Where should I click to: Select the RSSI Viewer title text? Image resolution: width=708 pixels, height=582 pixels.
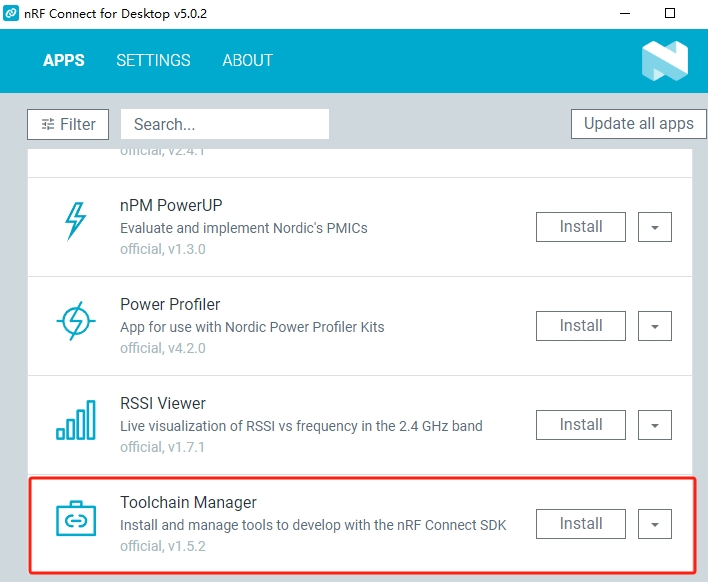pos(163,403)
